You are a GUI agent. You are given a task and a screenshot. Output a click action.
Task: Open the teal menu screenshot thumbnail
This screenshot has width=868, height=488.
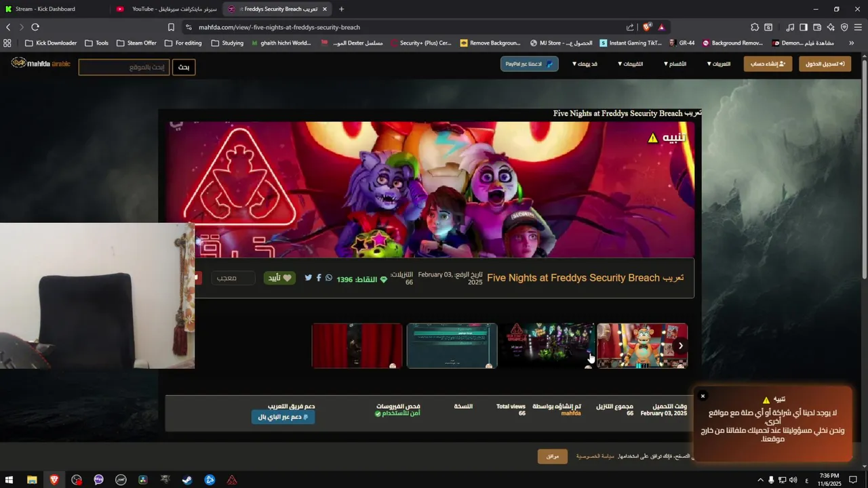tap(452, 346)
